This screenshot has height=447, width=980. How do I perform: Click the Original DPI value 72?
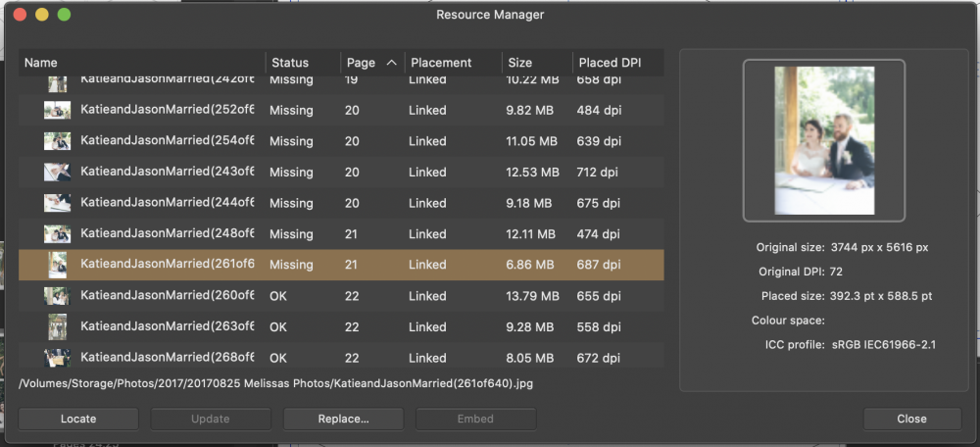pos(836,272)
